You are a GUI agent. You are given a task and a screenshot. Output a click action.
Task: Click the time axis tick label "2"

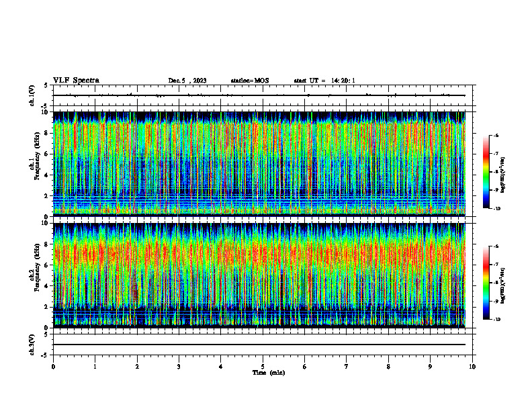137,367
